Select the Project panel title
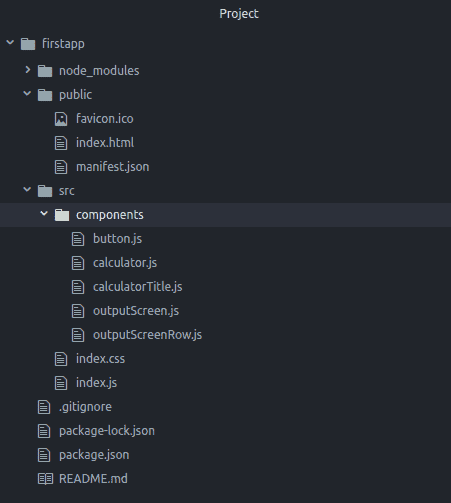Screen dimensions: 451x503 point(239,14)
